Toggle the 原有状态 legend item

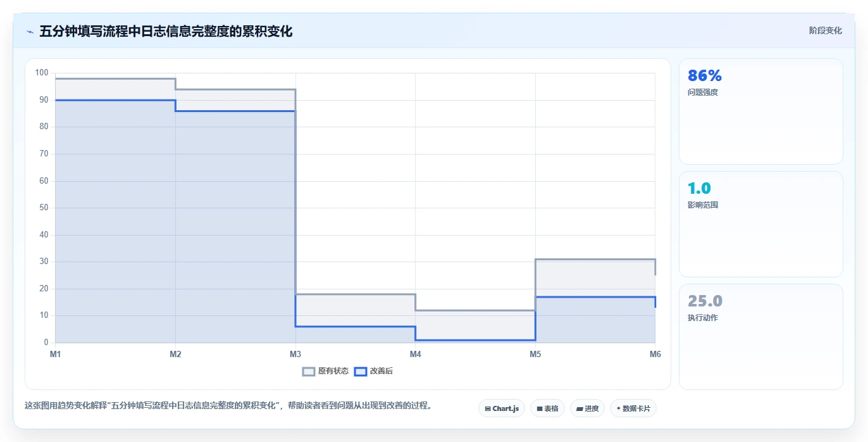[325, 371]
